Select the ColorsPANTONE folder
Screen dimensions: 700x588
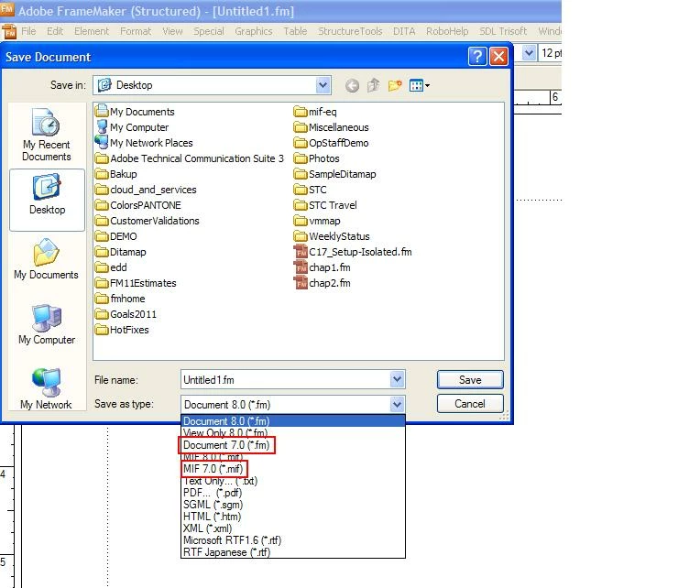pos(138,205)
